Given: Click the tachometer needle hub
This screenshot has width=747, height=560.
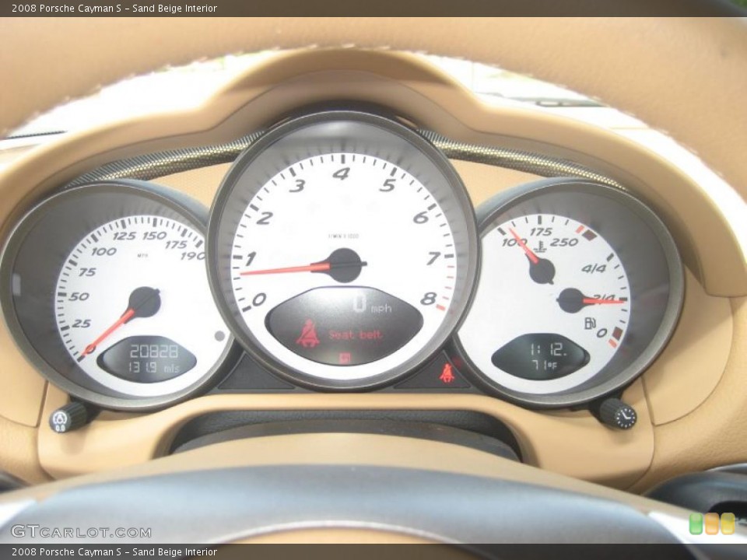Looking at the screenshot, I should pos(345,265).
